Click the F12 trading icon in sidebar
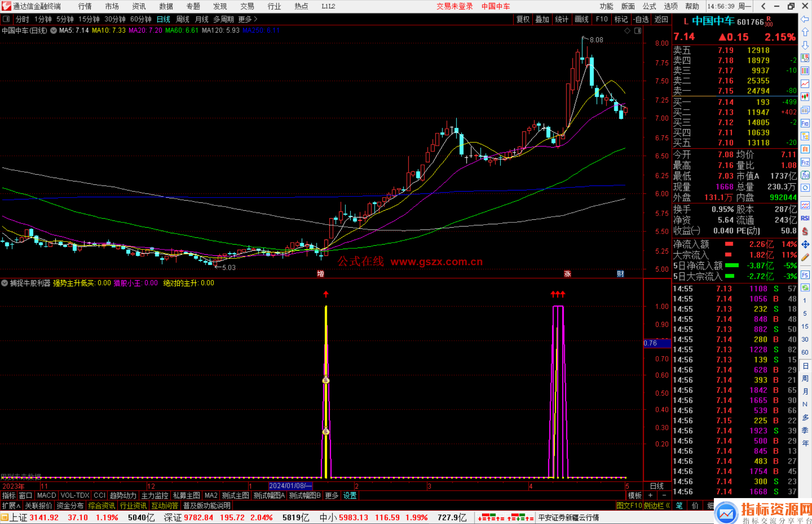 (x=805, y=162)
